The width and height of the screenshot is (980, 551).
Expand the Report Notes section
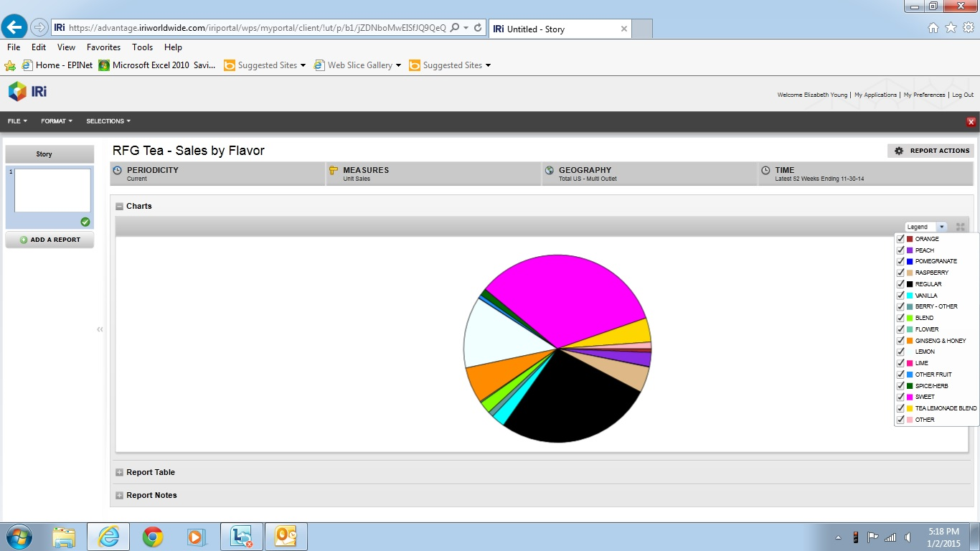tap(119, 496)
